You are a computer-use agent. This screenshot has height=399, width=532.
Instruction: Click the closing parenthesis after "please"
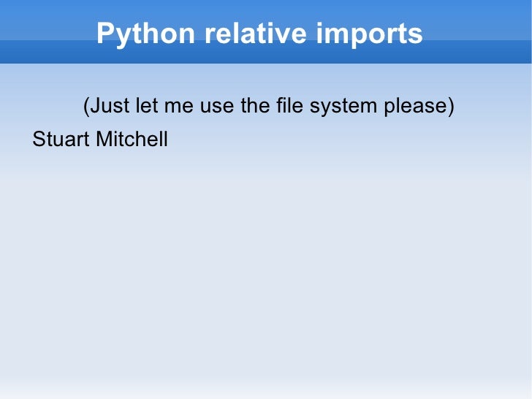(451, 106)
